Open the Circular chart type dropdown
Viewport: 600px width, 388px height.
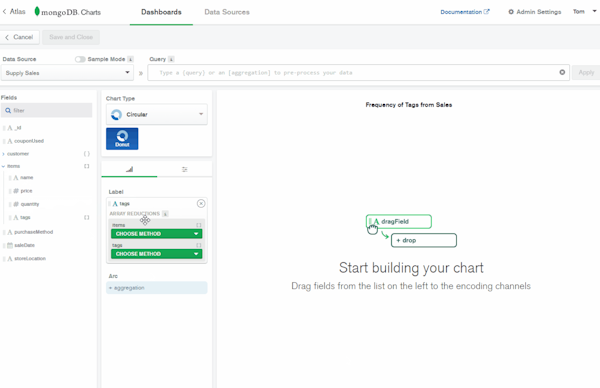tap(157, 114)
